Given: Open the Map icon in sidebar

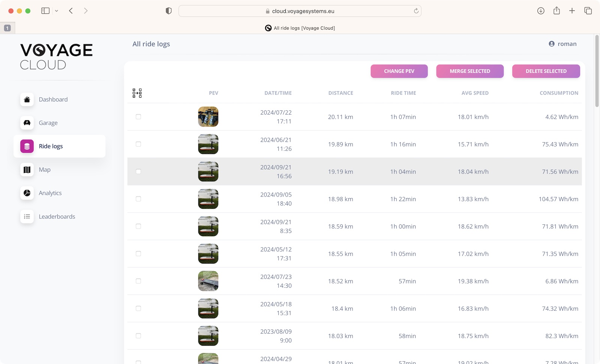Looking at the screenshot, I should (27, 170).
